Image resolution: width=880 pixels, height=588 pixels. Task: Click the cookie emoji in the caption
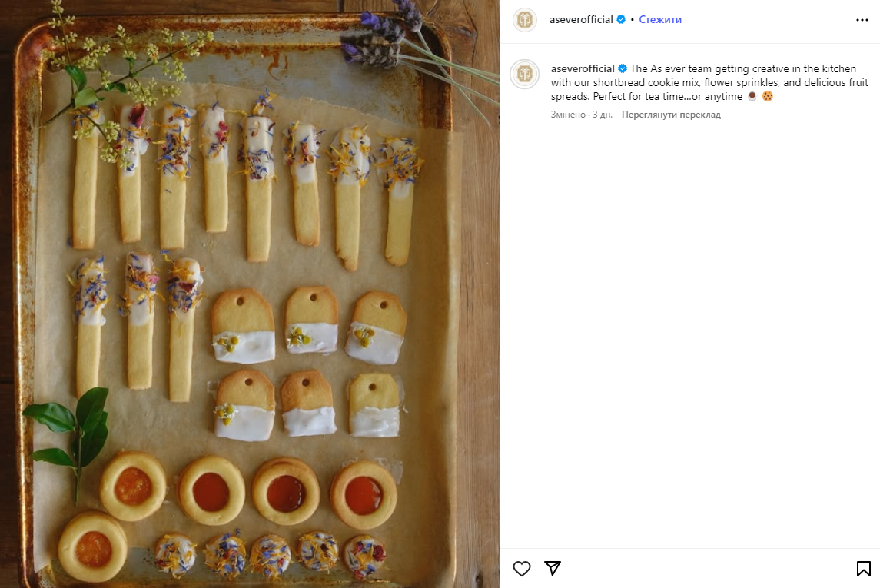pyautogui.click(x=767, y=97)
